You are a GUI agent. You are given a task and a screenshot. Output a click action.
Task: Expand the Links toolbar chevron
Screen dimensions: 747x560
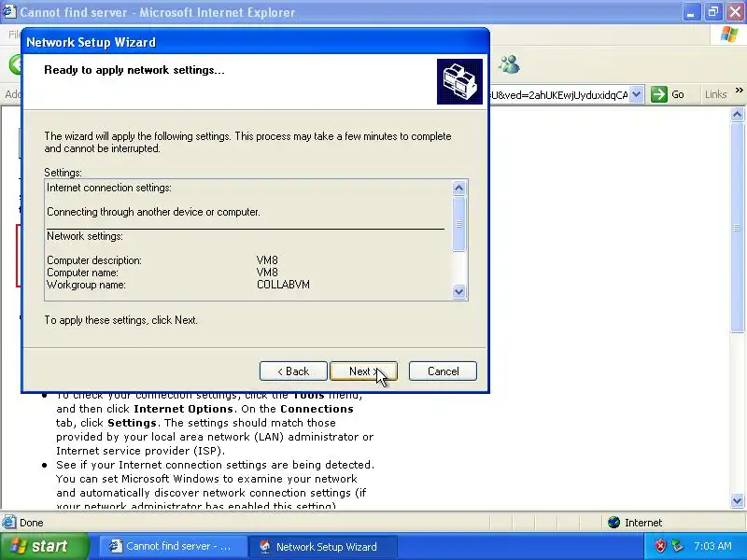tap(739, 91)
